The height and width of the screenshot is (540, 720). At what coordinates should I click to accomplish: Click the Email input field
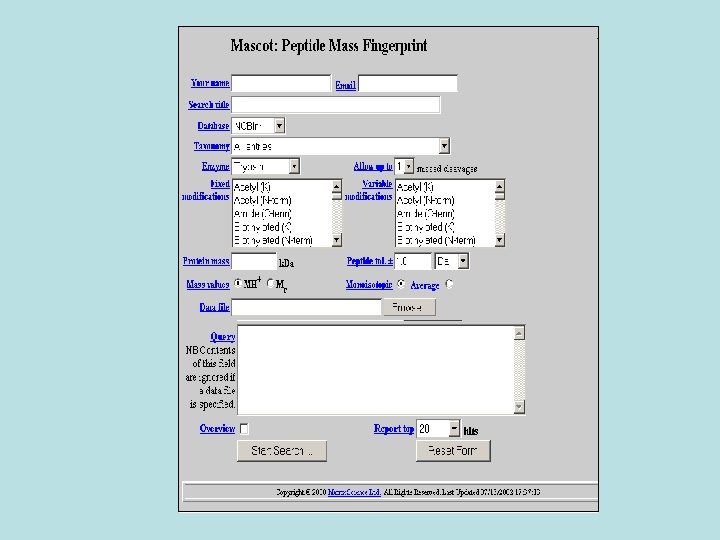(x=408, y=83)
